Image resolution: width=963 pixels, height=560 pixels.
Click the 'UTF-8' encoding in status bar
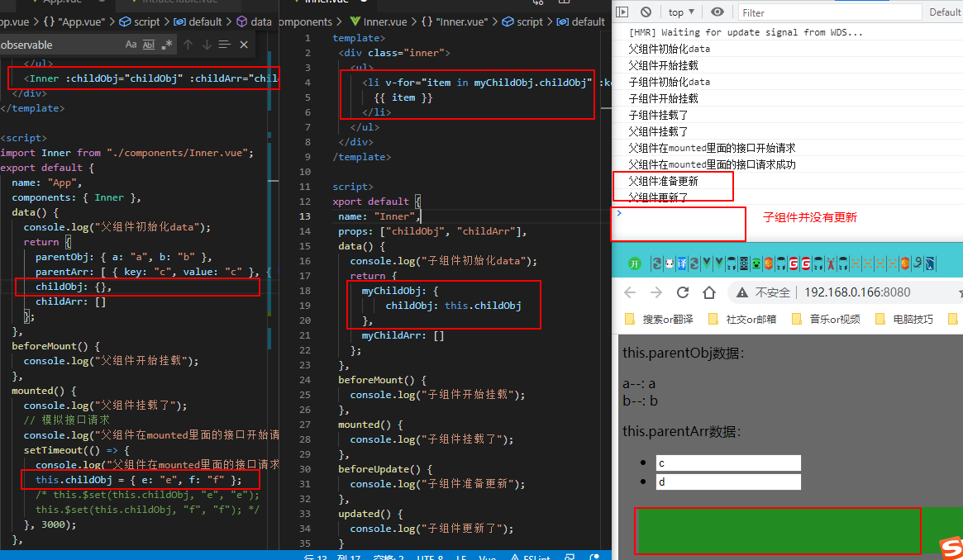click(430, 557)
